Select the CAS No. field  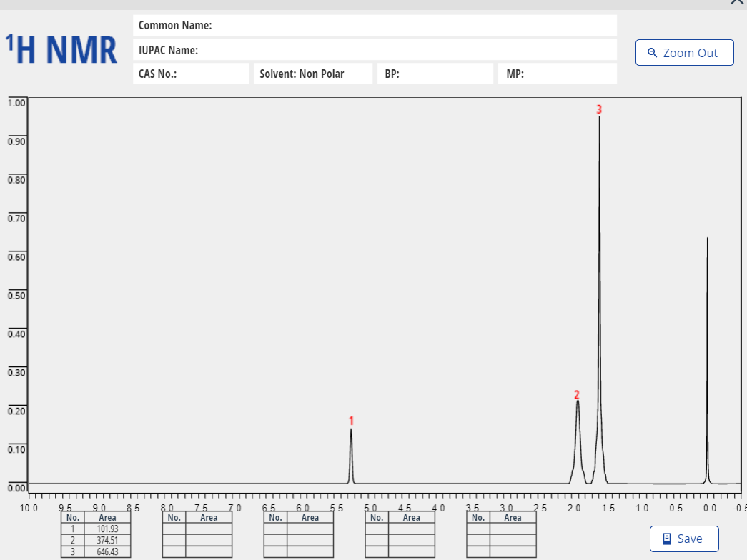pyautogui.click(x=191, y=74)
